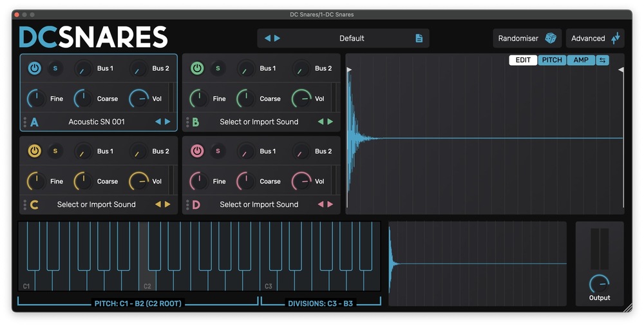Load next sound for layer D
Viewport: 644px width, 326px height.
330,204
